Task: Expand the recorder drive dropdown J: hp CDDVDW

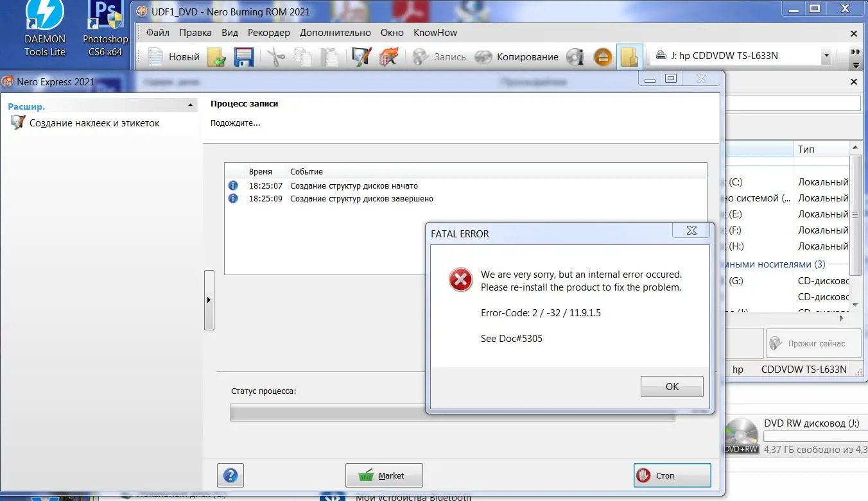Action: pyautogui.click(x=826, y=56)
